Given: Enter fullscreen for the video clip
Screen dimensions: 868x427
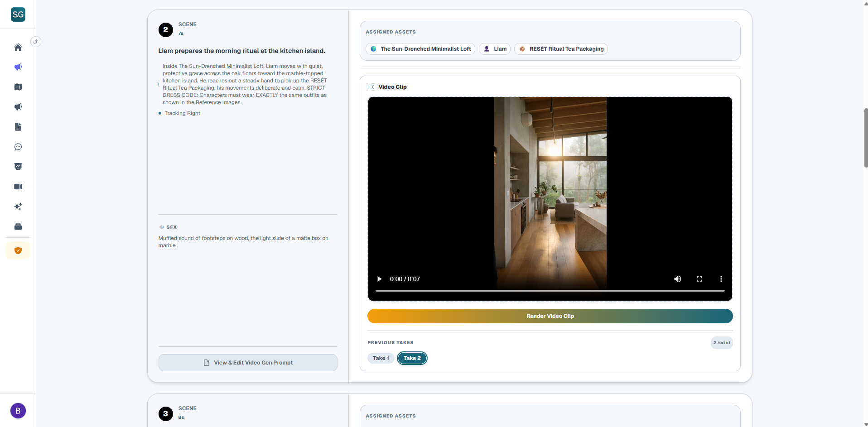Looking at the screenshot, I should pos(699,279).
